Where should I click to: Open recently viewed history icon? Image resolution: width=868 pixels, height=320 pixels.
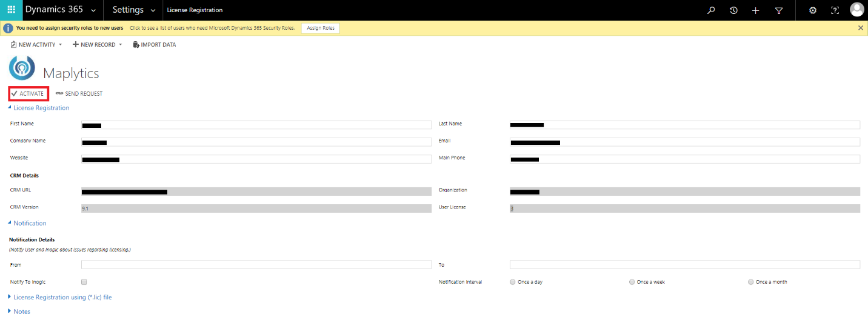pos(733,10)
